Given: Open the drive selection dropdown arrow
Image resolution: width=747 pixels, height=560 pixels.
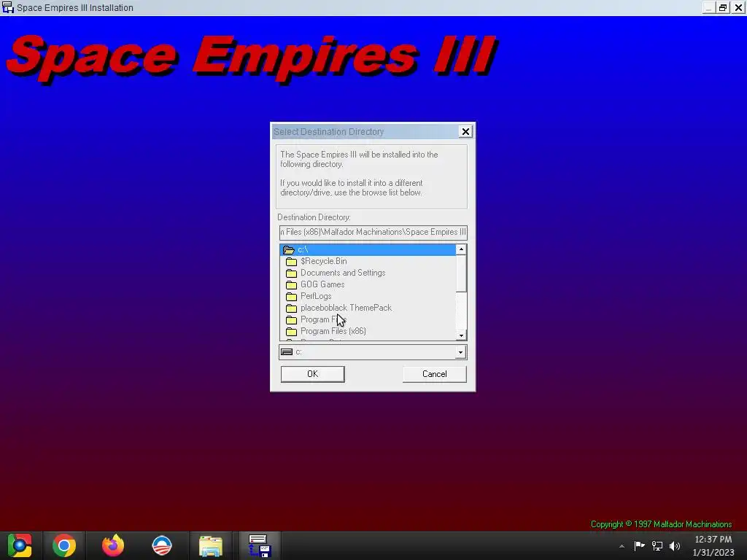Looking at the screenshot, I should [x=460, y=352].
